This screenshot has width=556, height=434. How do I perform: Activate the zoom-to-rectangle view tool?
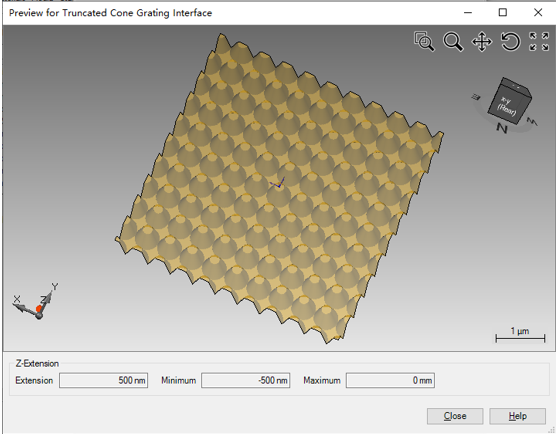(424, 41)
